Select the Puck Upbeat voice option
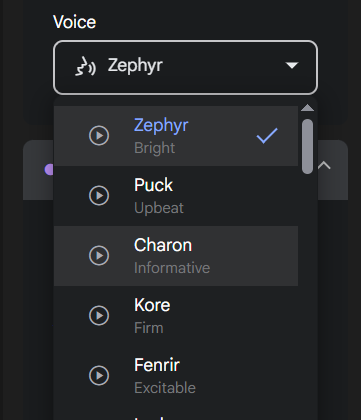 click(x=176, y=196)
